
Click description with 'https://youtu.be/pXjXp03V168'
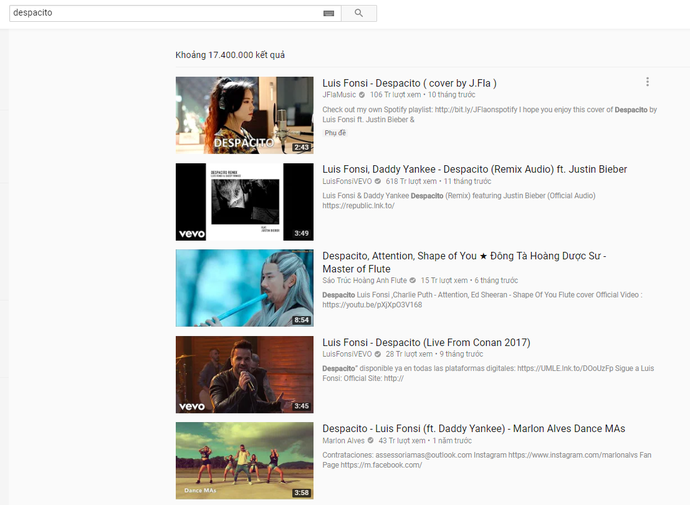pos(482,300)
